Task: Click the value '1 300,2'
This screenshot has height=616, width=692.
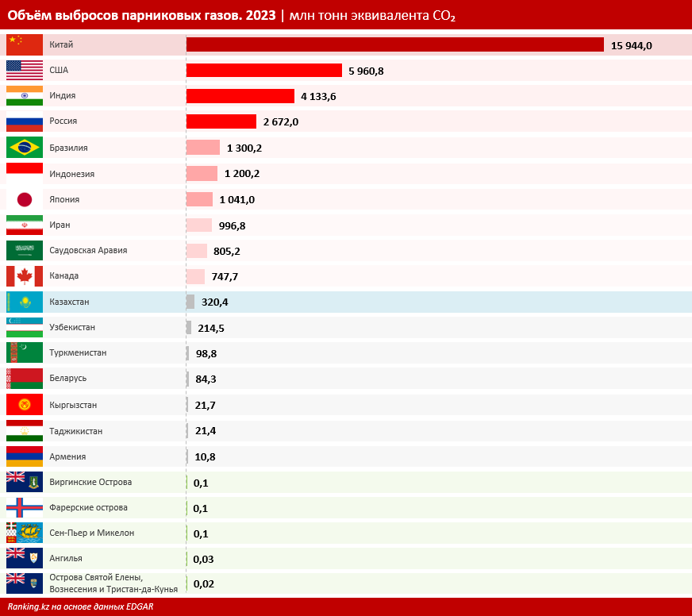Action: tap(244, 148)
